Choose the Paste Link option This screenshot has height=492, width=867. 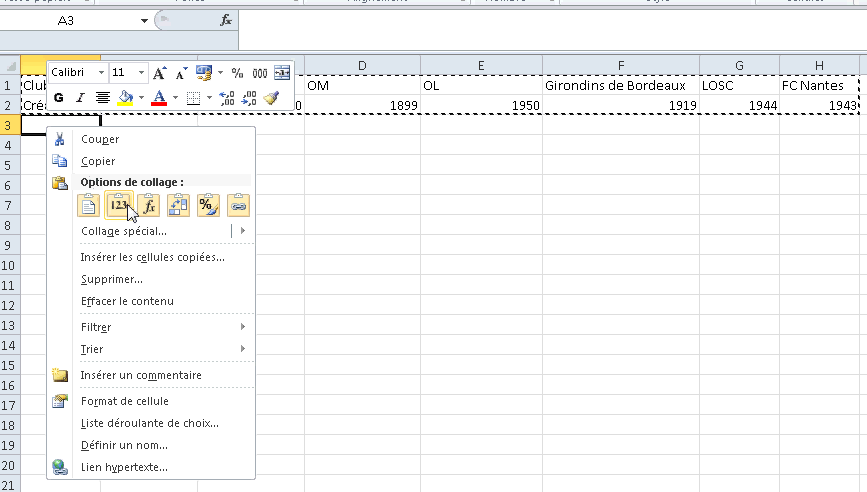238,205
